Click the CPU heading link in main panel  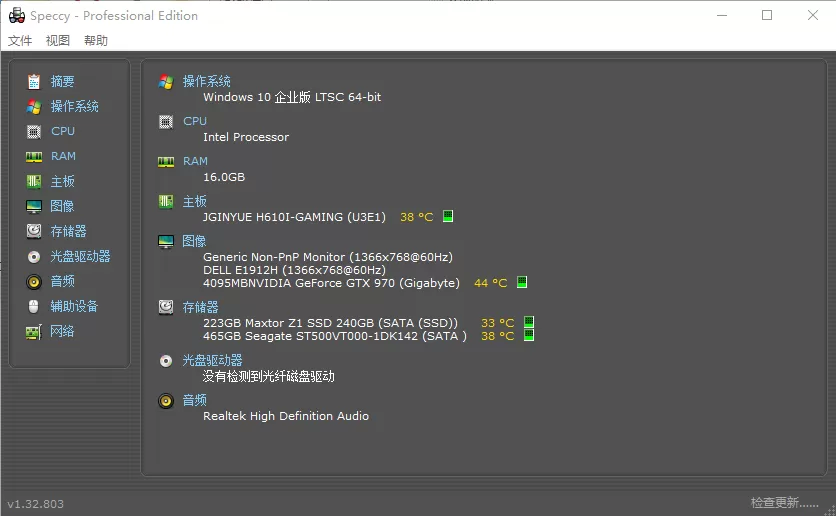[x=195, y=122]
